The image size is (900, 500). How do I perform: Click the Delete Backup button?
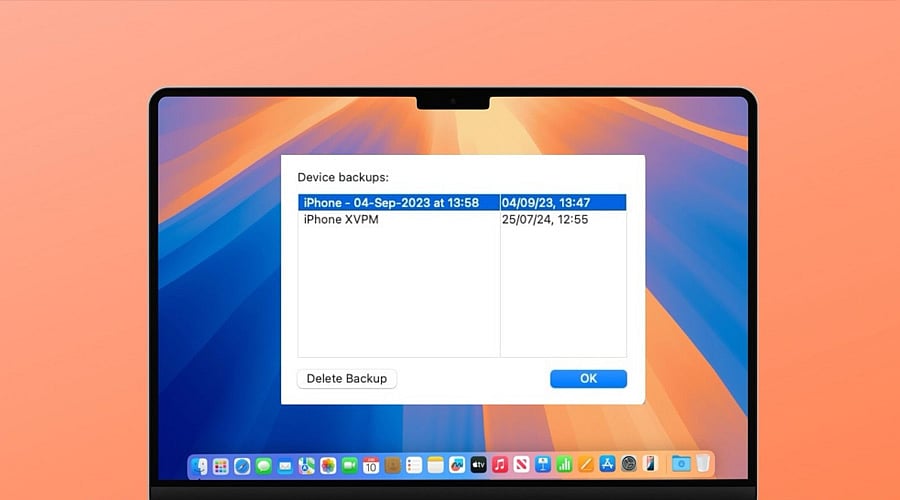coord(347,379)
